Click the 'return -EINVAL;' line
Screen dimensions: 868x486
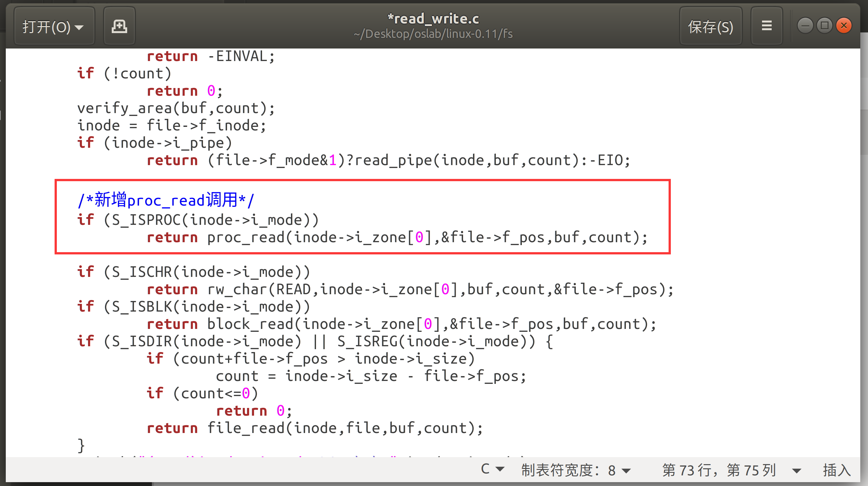point(211,56)
